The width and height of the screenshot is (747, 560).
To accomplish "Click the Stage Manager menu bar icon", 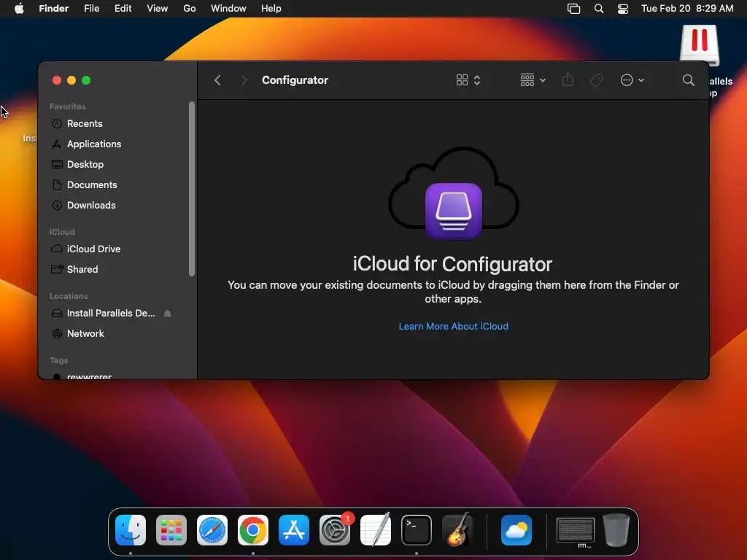I will pos(573,9).
